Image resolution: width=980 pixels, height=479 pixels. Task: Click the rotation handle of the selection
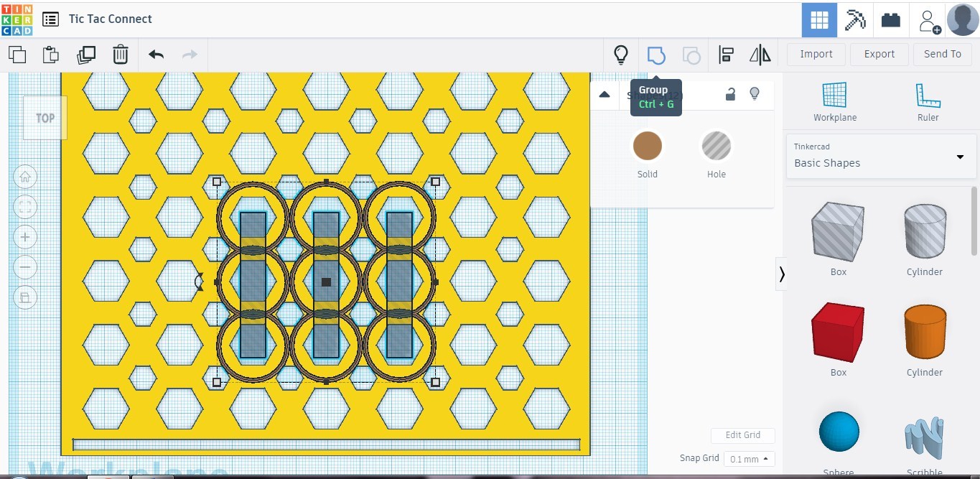click(200, 282)
